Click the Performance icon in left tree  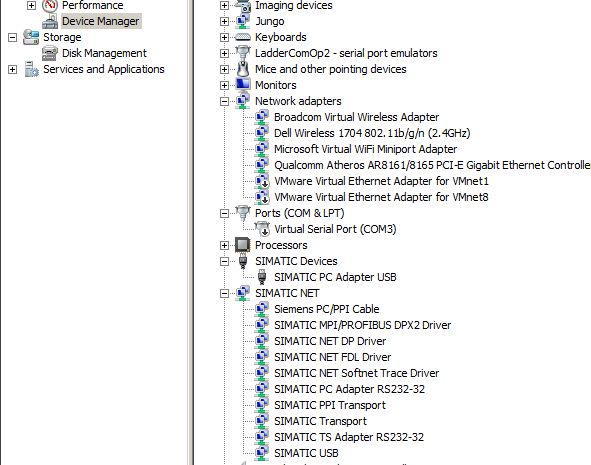[50, 5]
